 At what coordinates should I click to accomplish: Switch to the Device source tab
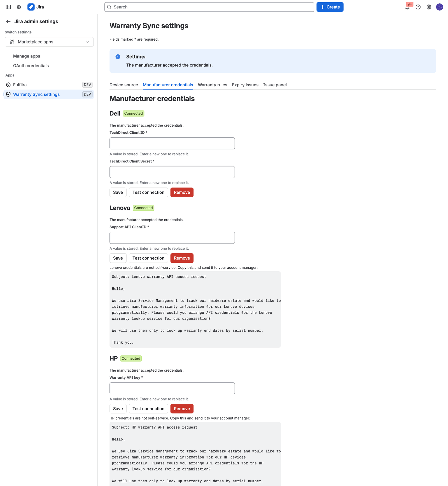[124, 85]
